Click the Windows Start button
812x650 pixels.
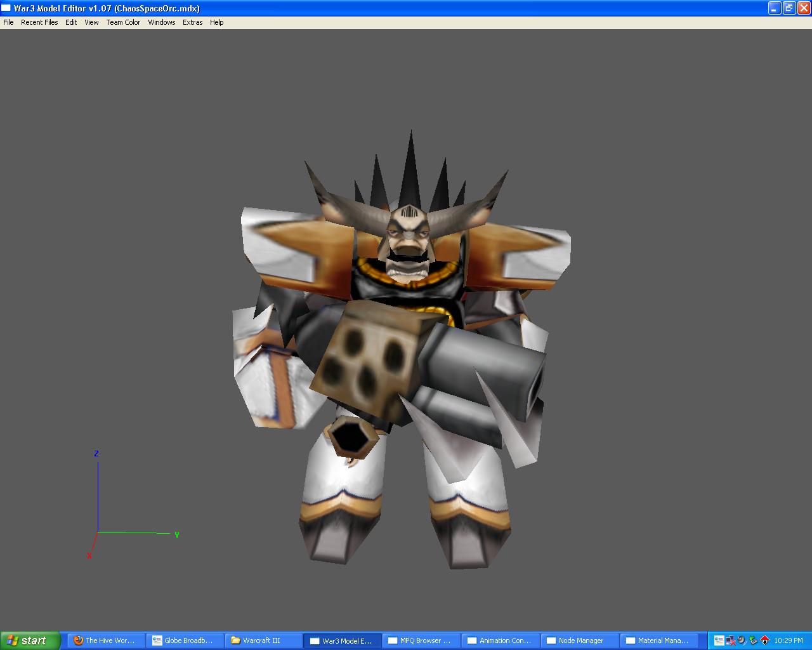(x=30, y=640)
